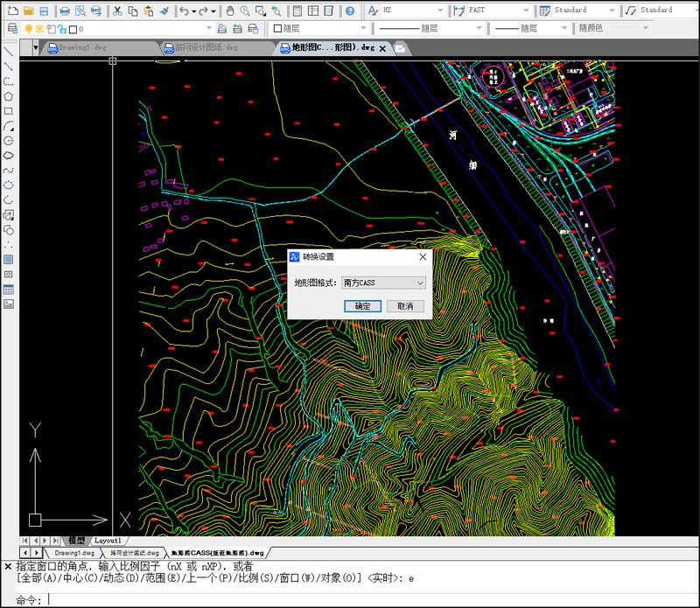Toggle layer 0 freeze sun icon

point(38,28)
